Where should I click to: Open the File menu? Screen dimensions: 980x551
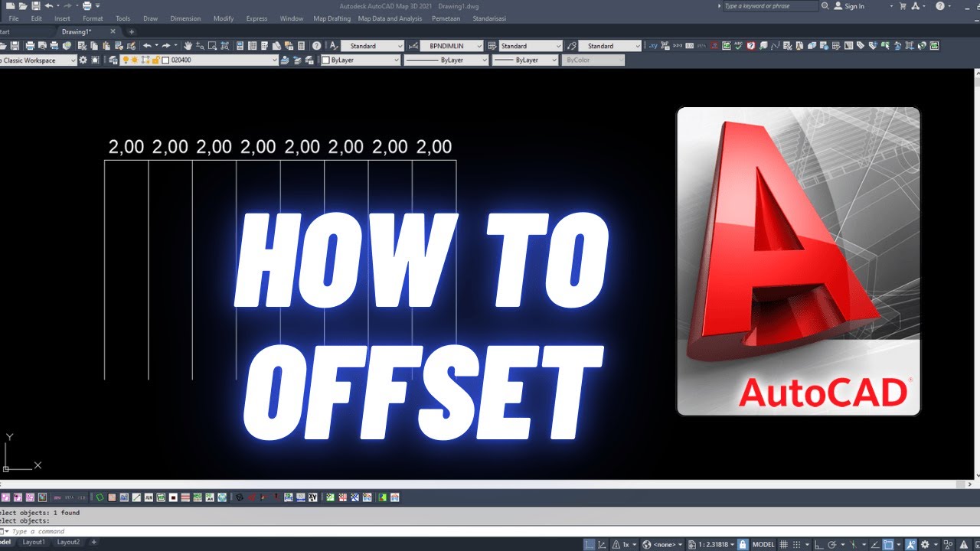(x=14, y=18)
